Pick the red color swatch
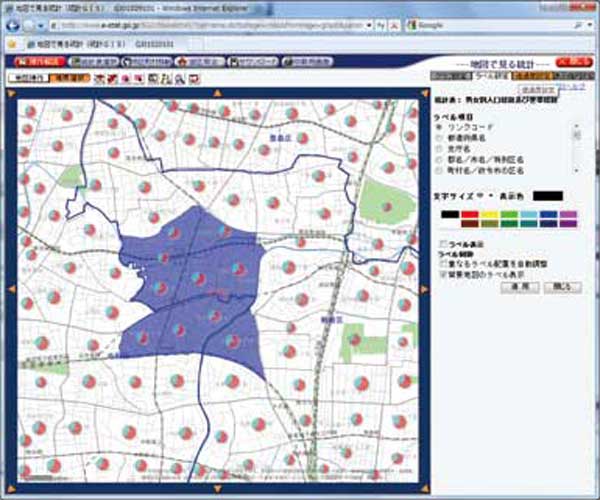Image resolution: width=600 pixels, height=500 pixels. point(470,214)
